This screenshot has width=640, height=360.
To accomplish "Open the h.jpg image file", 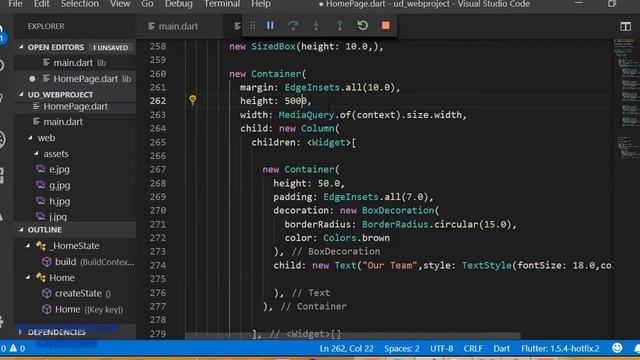I will tap(60, 201).
